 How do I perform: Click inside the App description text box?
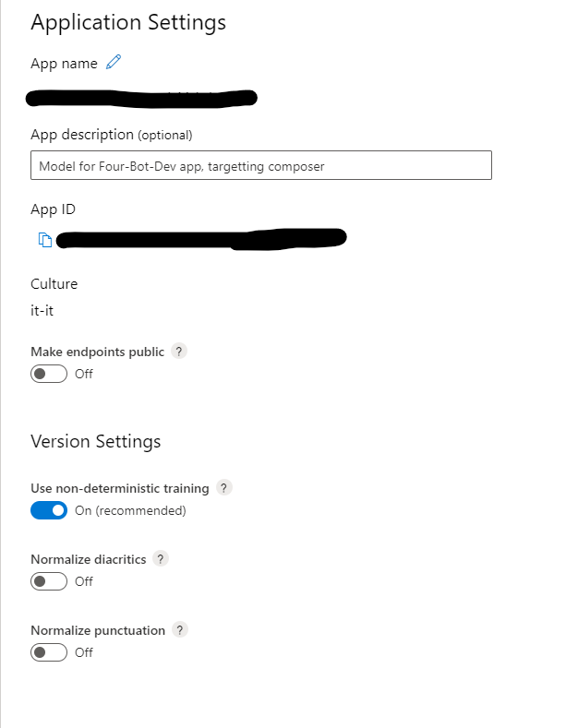point(261,165)
